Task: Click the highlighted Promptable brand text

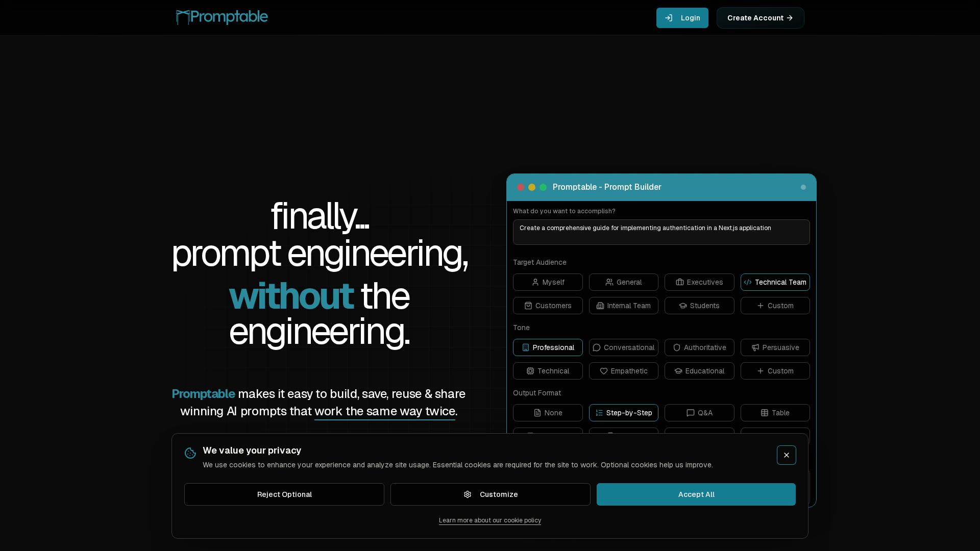Action: 203,394
